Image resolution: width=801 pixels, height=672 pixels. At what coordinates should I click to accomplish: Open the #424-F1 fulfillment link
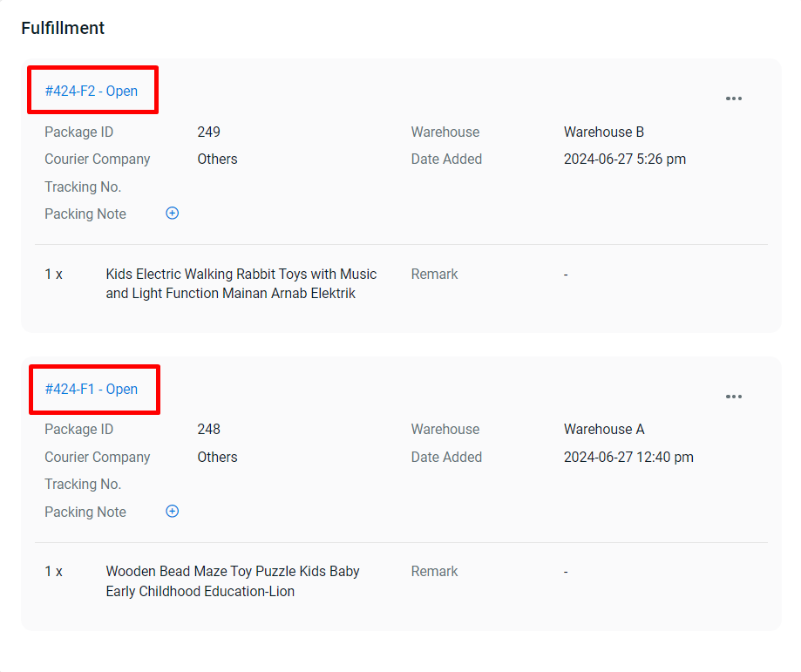click(91, 389)
